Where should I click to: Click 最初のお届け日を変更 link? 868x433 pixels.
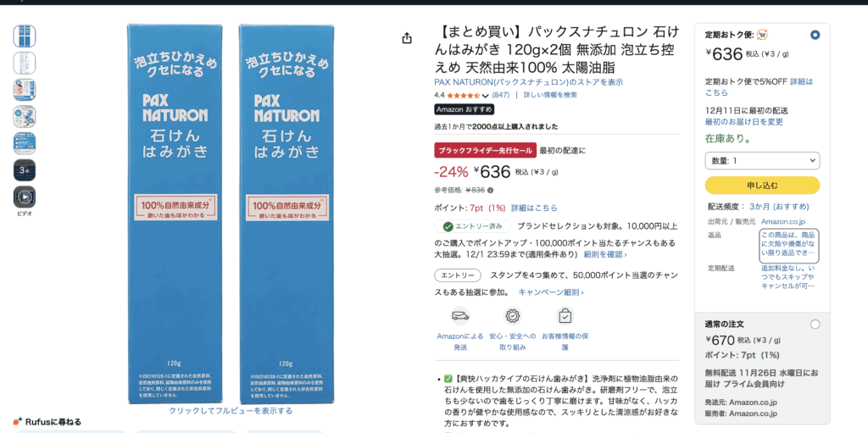pyautogui.click(x=744, y=122)
